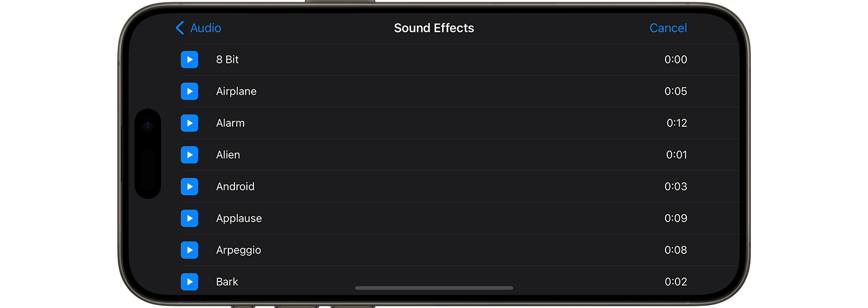Pick the Applause sound effect label

click(239, 219)
